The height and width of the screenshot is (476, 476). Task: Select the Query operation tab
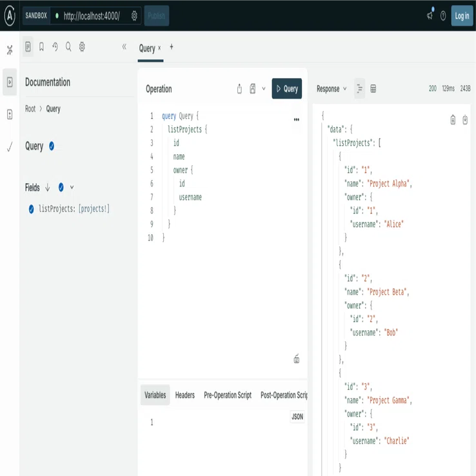coord(147,48)
